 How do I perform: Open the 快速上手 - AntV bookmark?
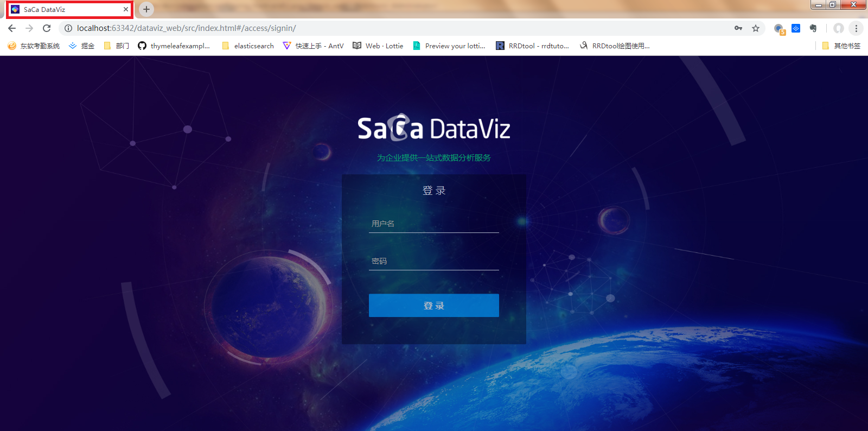pos(313,46)
